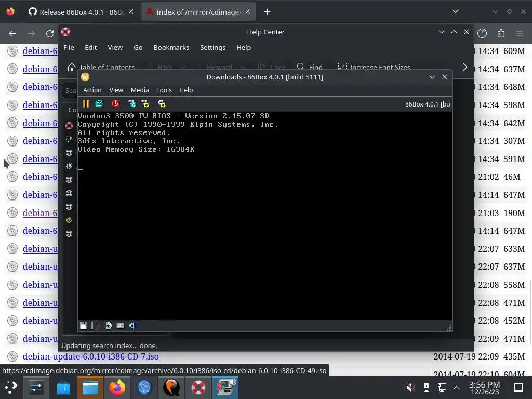Click the Ctrl+Alt+Esc toolbar icon
This screenshot has width=532, height=399.
pyautogui.click(x=145, y=104)
